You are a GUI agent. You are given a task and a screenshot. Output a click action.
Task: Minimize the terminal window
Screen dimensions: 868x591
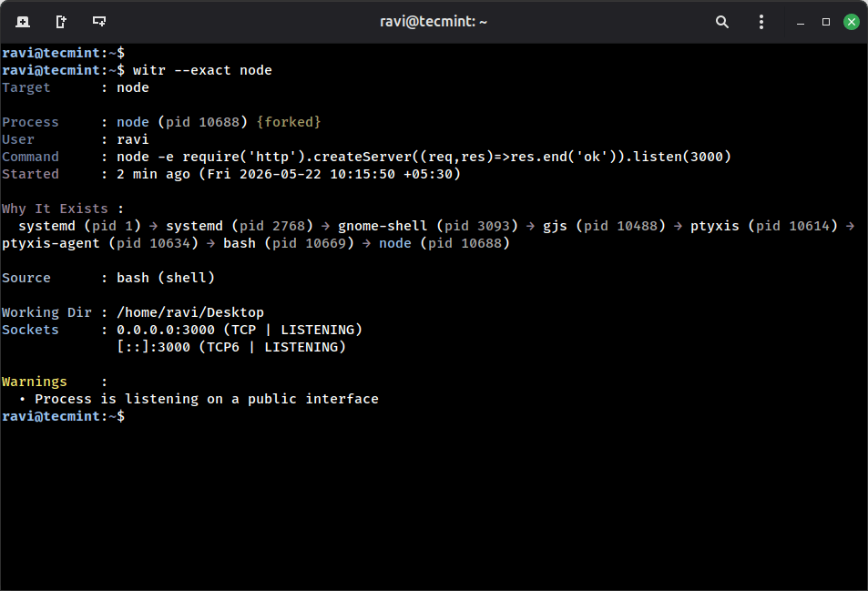click(x=801, y=22)
